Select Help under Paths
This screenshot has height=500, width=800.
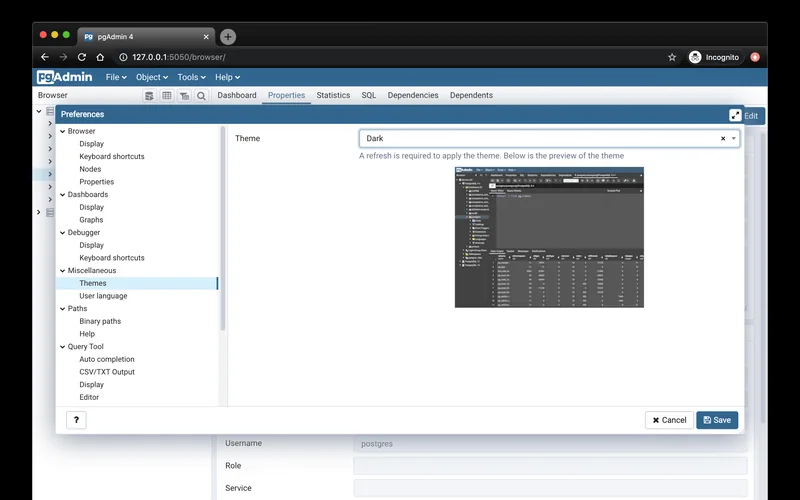pyautogui.click(x=87, y=334)
